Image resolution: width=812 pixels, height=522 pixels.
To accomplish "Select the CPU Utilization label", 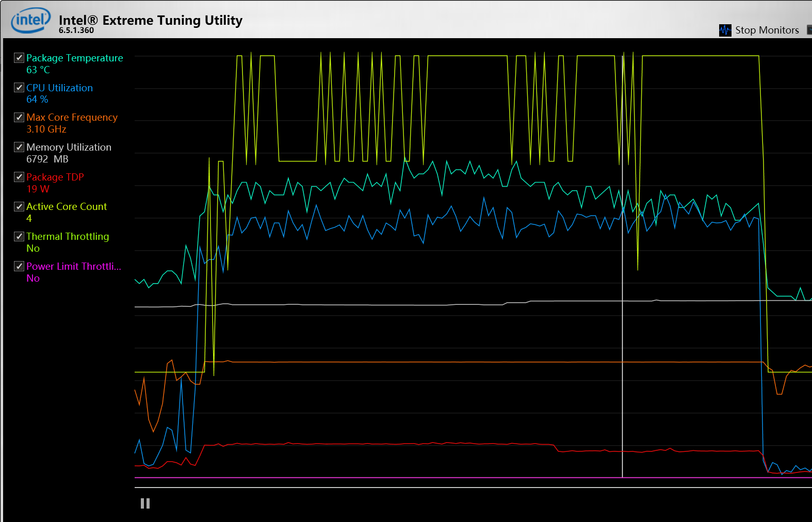I will coord(60,88).
